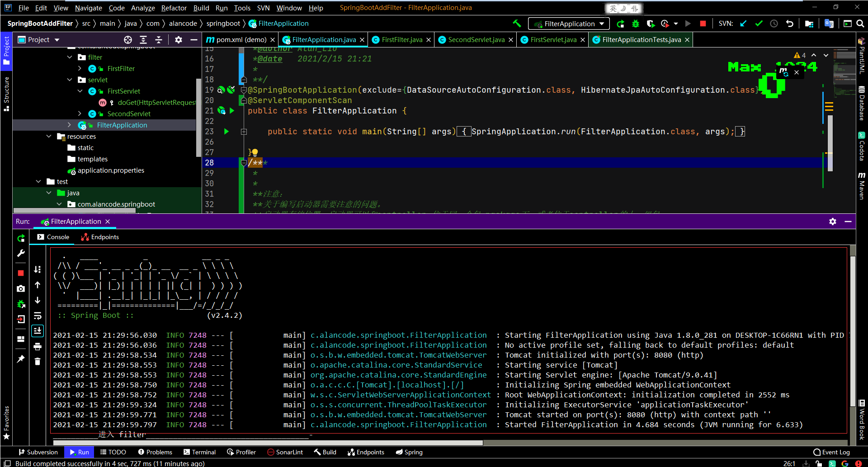Image resolution: width=868 pixels, height=467 pixels.
Task: Toggle the Maven tool window stripe
Action: coord(862,185)
